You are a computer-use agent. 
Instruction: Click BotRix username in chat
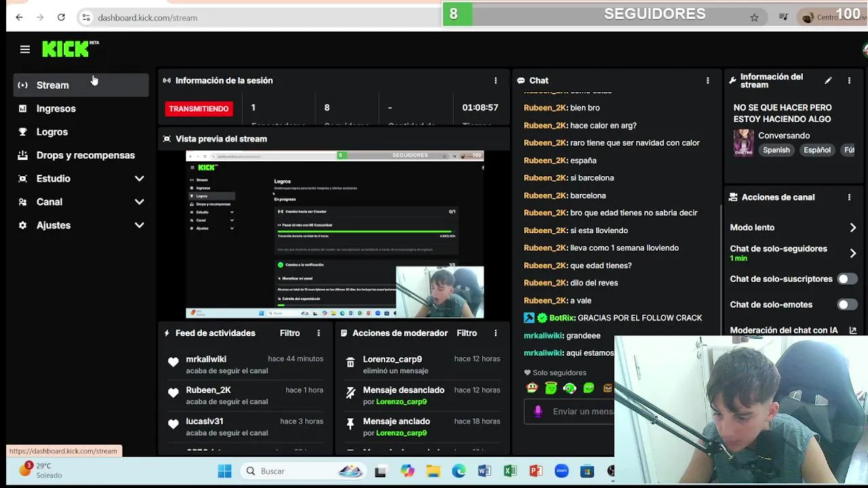562,318
